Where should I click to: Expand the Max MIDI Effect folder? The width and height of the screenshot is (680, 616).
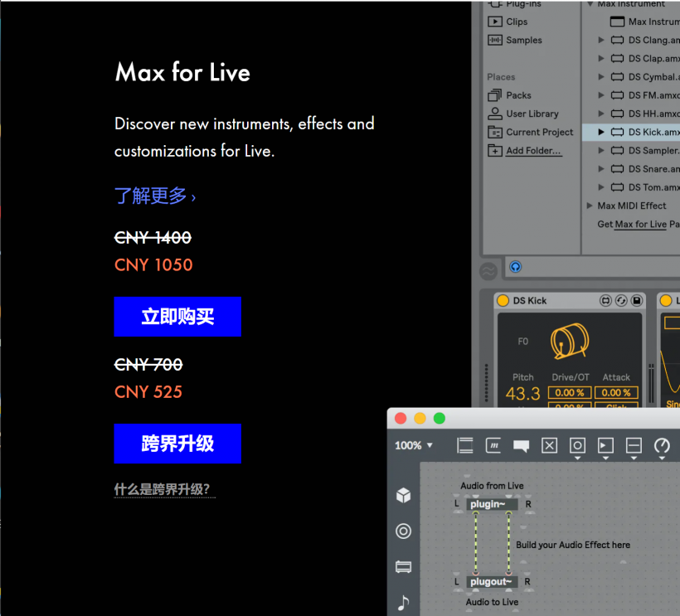click(590, 206)
